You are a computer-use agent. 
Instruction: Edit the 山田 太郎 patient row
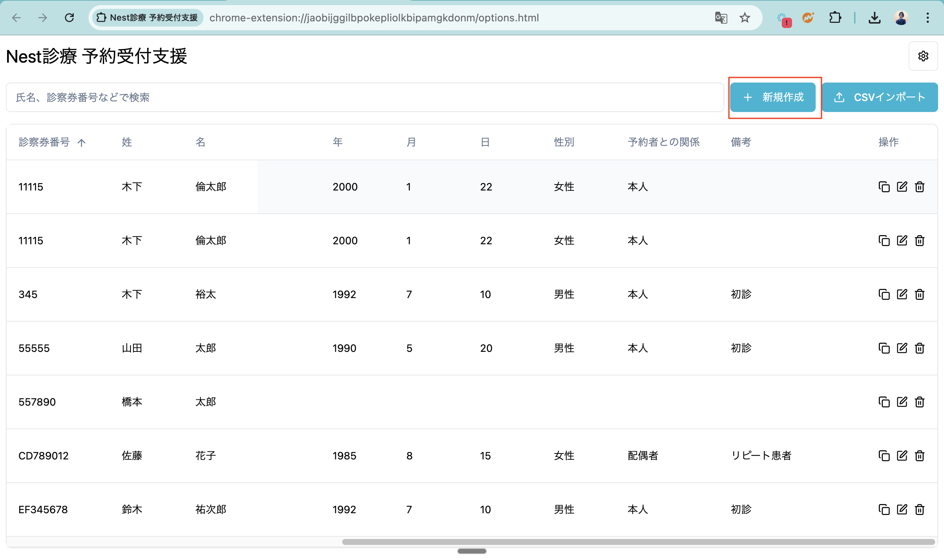(902, 348)
